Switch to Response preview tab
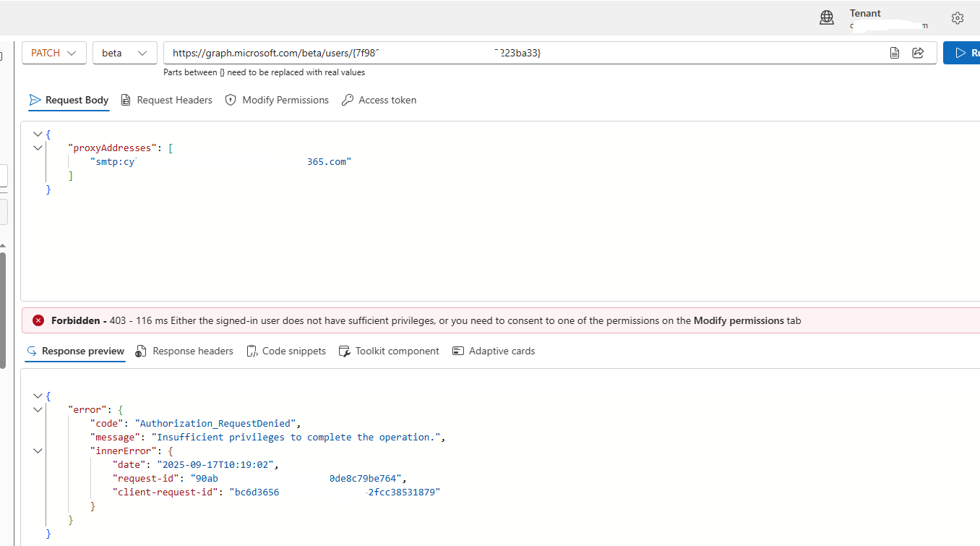 coord(75,351)
